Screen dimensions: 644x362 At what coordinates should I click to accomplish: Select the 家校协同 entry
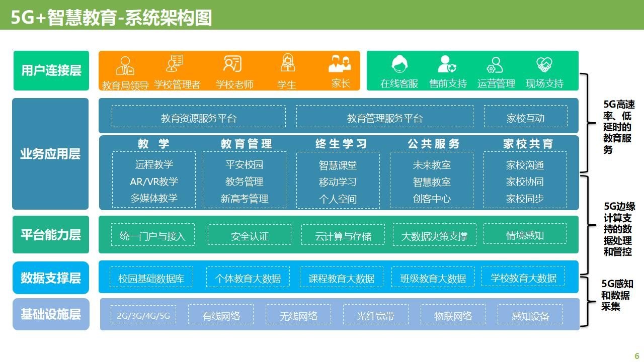click(525, 182)
